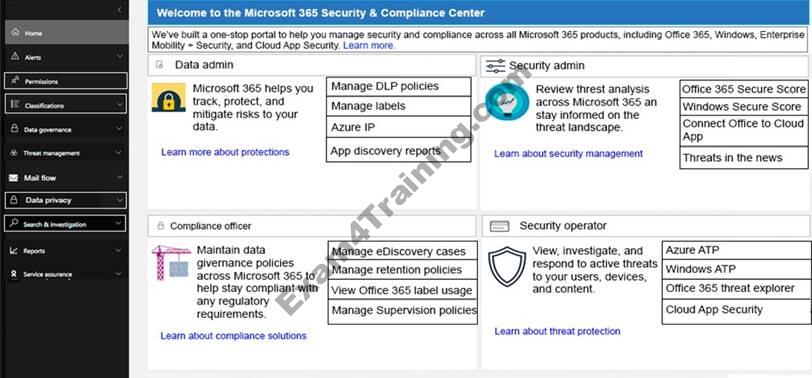Click the Alerts warning triangle icon
The image size is (812, 378).
[15, 56]
